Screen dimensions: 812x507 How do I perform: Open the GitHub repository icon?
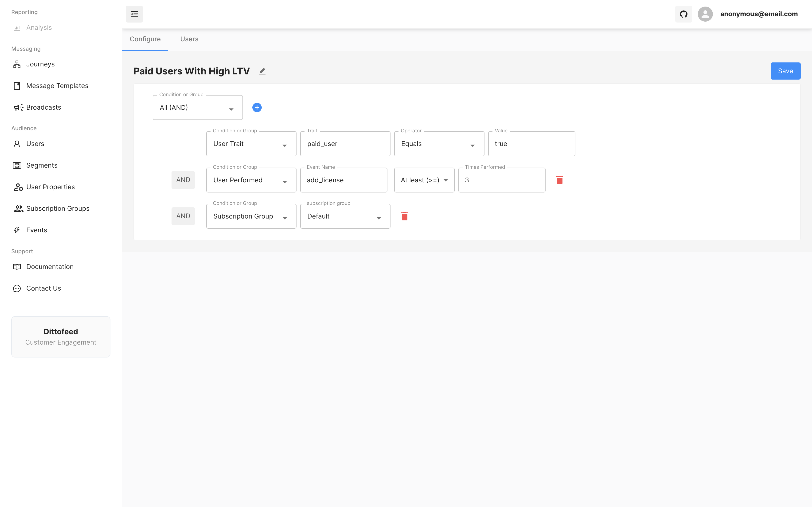683,14
